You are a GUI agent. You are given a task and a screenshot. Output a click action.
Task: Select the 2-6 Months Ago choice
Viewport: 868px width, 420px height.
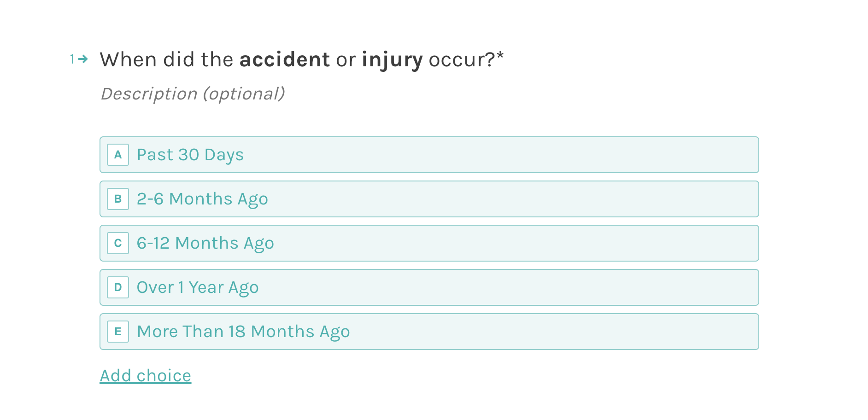[x=429, y=199]
